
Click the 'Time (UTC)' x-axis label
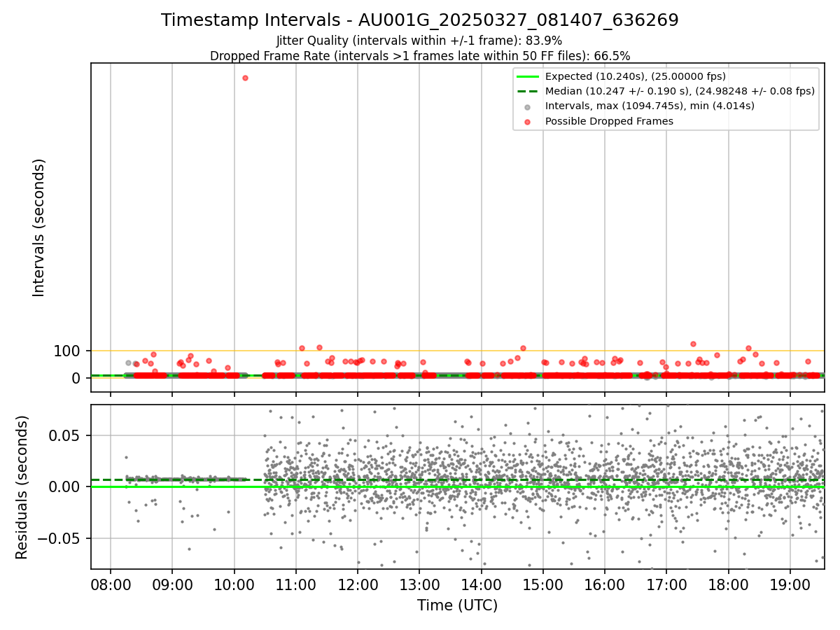(x=457, y=605)
